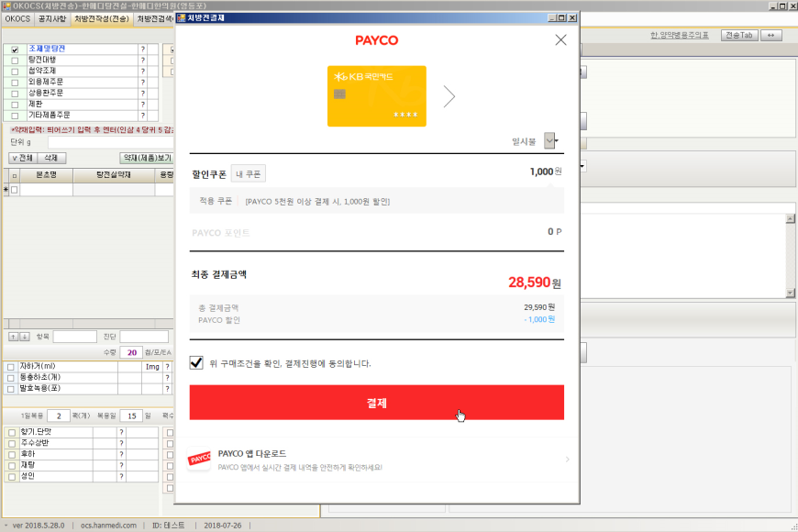Click the 약재(제품)보기 button
This screenshot has width=798, height=532.
(147, 159)
